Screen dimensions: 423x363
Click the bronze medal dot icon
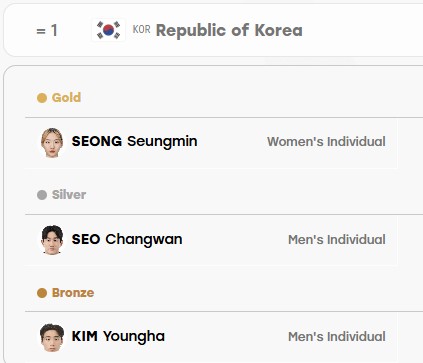pos(42,293)
